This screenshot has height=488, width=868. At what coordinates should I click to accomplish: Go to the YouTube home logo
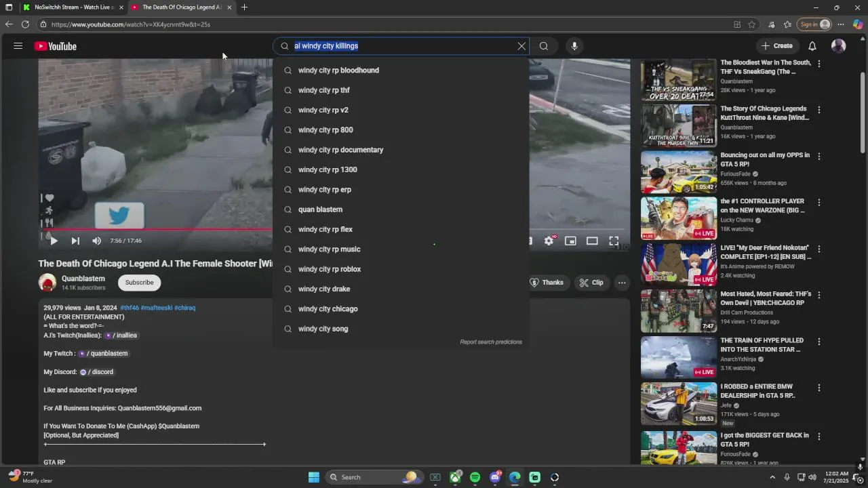pos(56,46)
